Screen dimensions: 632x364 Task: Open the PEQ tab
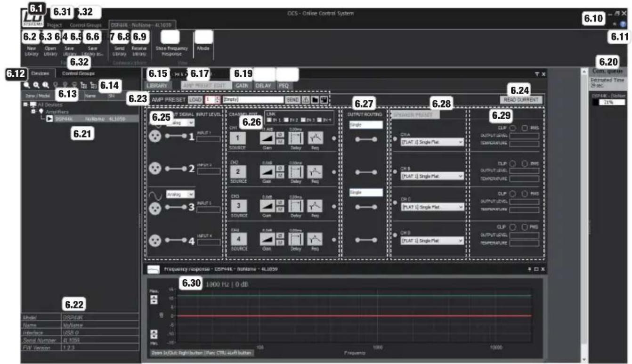click(x=284, y=86)
